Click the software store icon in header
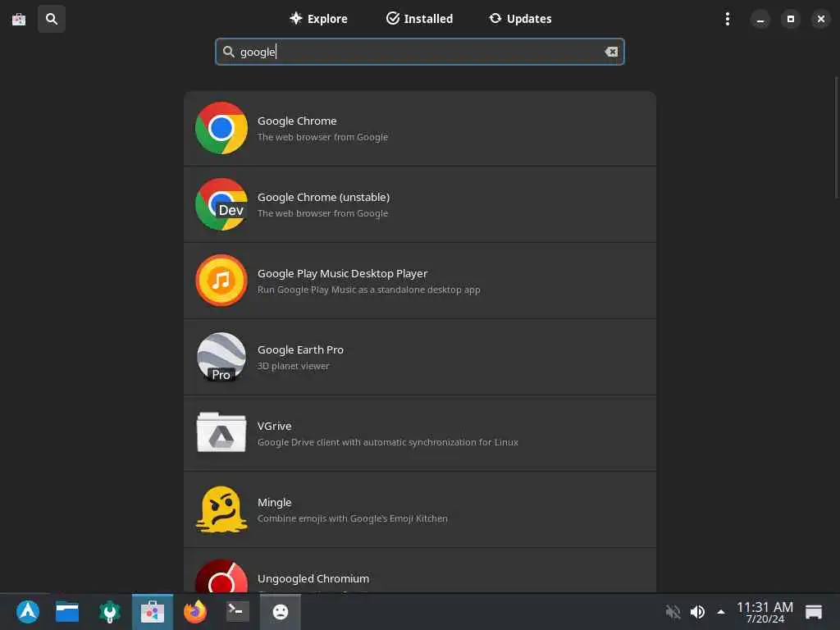 pyautogui.click(x=19, y=20)
